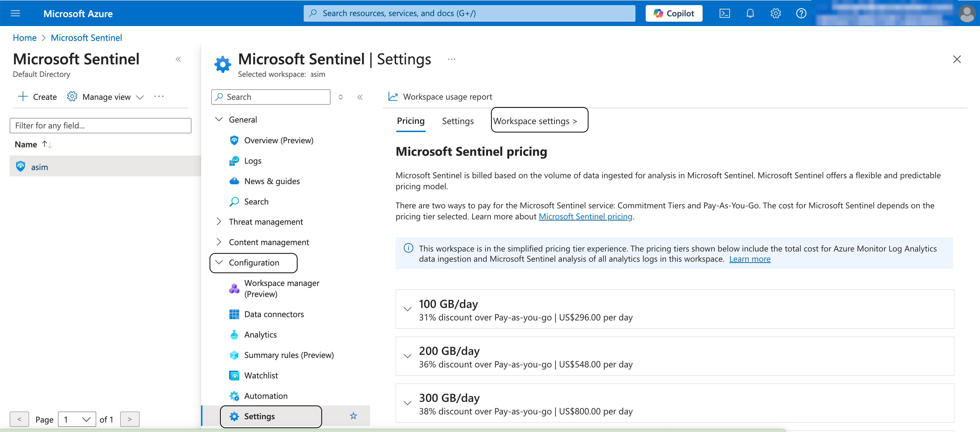Click Create to add a workspace
This screenshot has height=432, width=980.
(x=37, y=97)
